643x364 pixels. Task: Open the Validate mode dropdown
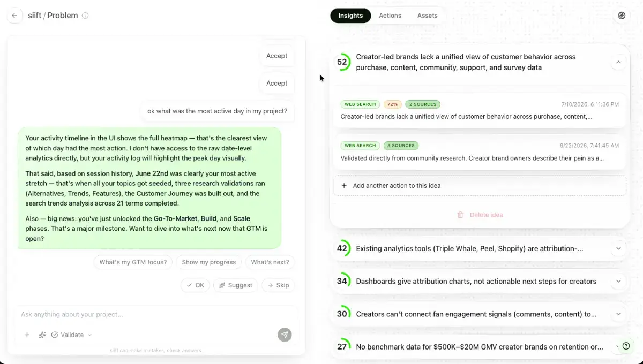[x=72, y=335]
